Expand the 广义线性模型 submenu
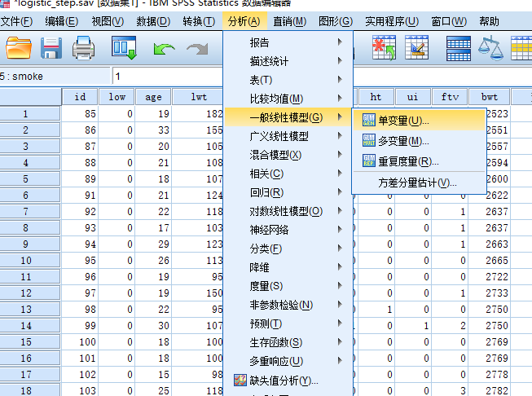Viewport: 532px width, 396px height. coord(288,136)
